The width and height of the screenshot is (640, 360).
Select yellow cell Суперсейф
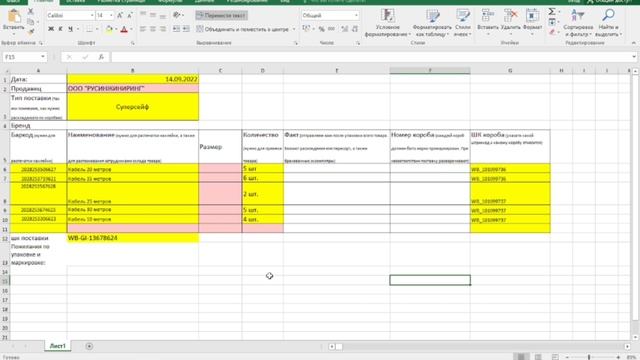pos(133,107)
